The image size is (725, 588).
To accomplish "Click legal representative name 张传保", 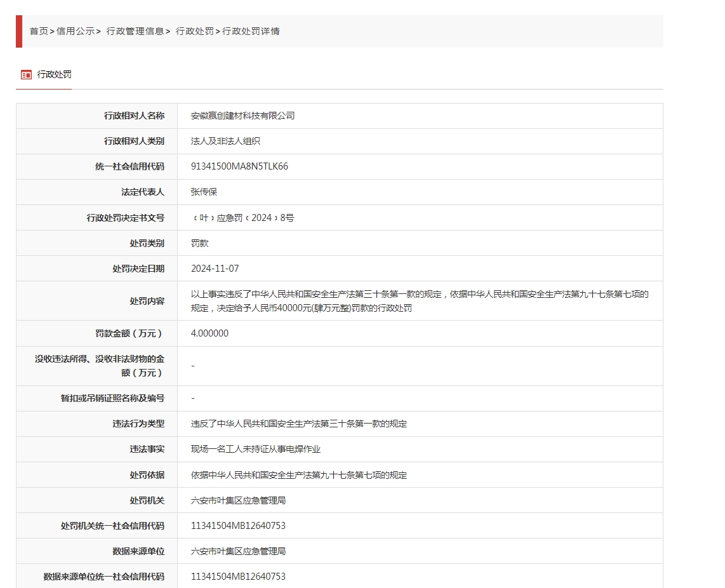I will tap(204, 192).
